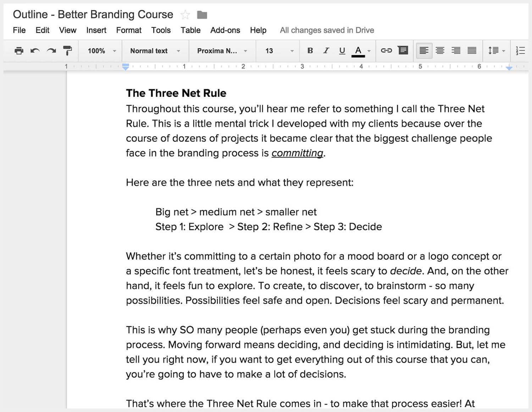This screenshot has width=532, height=412.
Task: Open the 100% zoom dropdown
Action: click(x=101, y=51)
